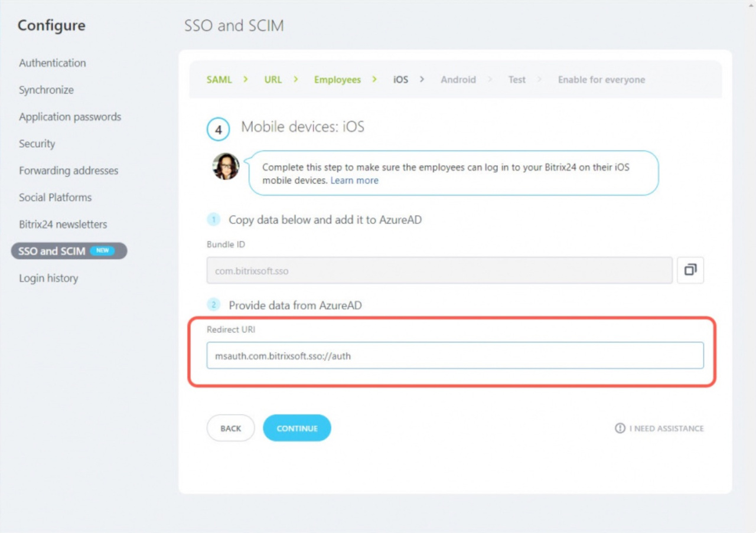Open Application passwords settings
The height and width of the screenshot is (533, 756).
[70, 117]
